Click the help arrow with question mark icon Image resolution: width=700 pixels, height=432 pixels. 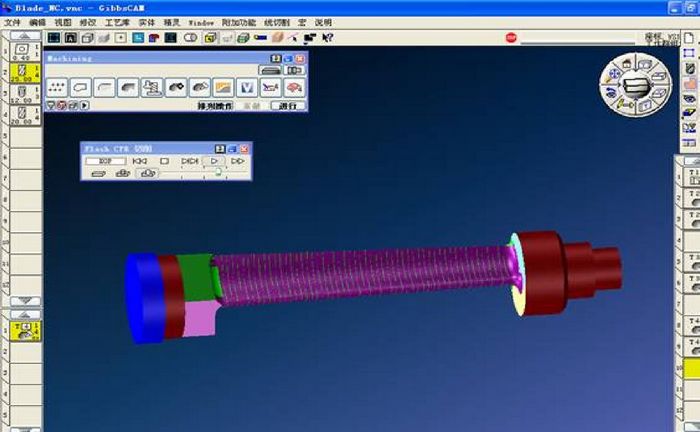[327, 38]
